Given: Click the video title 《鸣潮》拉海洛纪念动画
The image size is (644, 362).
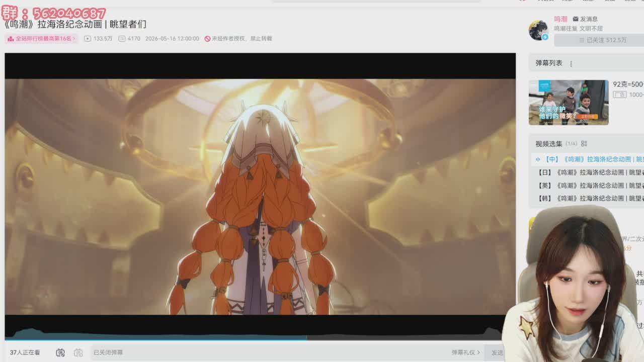Looking at the screenshot, I should coord(75,24).
